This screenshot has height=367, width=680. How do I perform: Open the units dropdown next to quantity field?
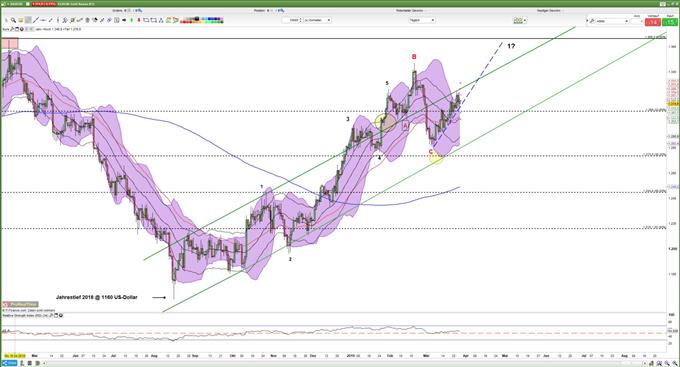317,20
